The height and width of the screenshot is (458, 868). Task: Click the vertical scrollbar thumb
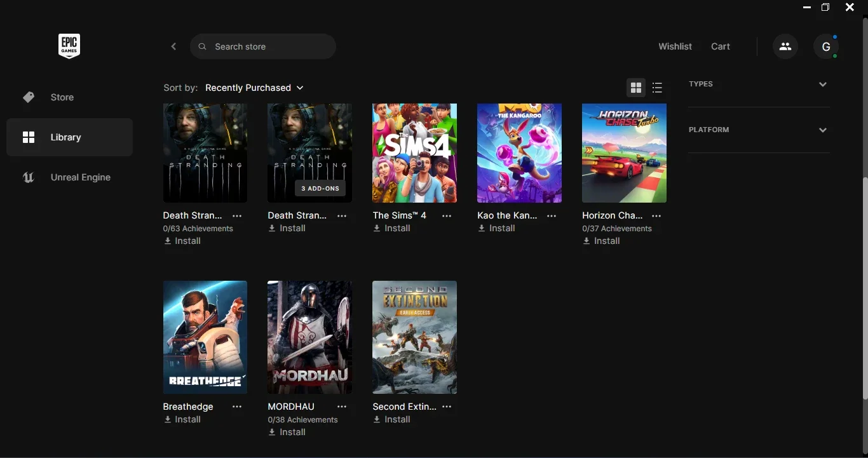pos(865,288)
